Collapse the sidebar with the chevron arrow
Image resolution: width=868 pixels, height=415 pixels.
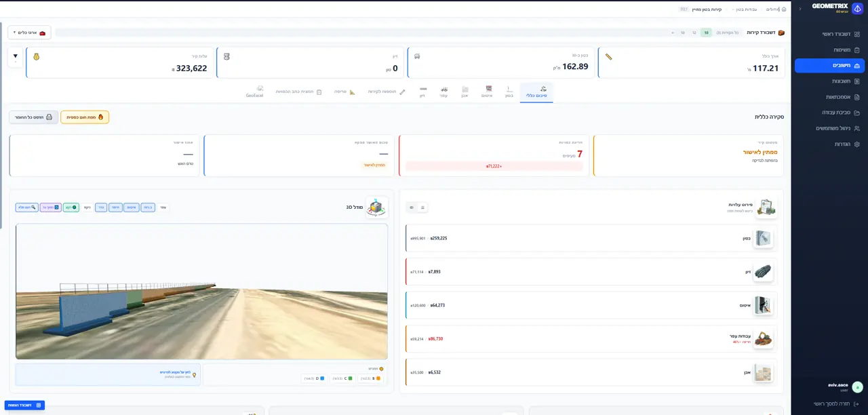[800, 9]
